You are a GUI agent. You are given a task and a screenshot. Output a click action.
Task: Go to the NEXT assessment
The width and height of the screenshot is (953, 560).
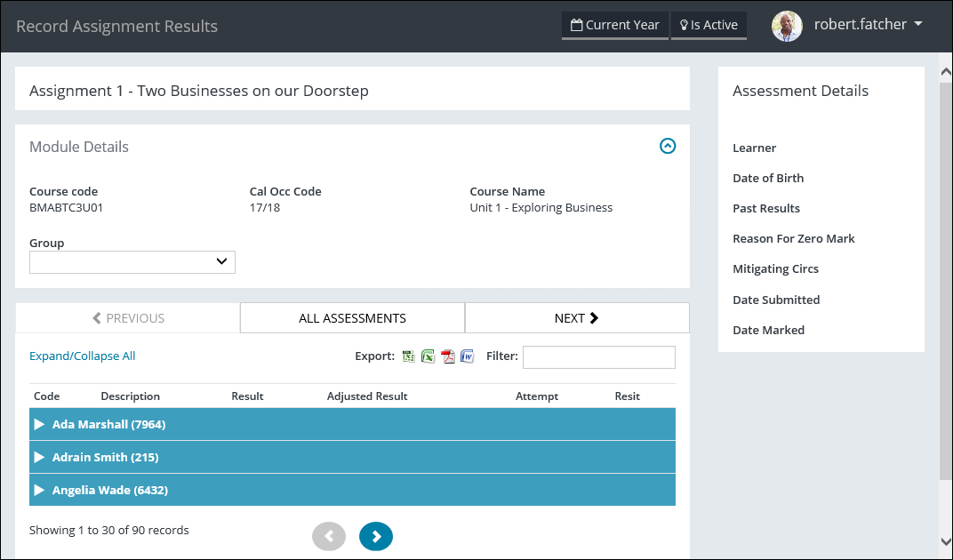(x=576, y=318)
